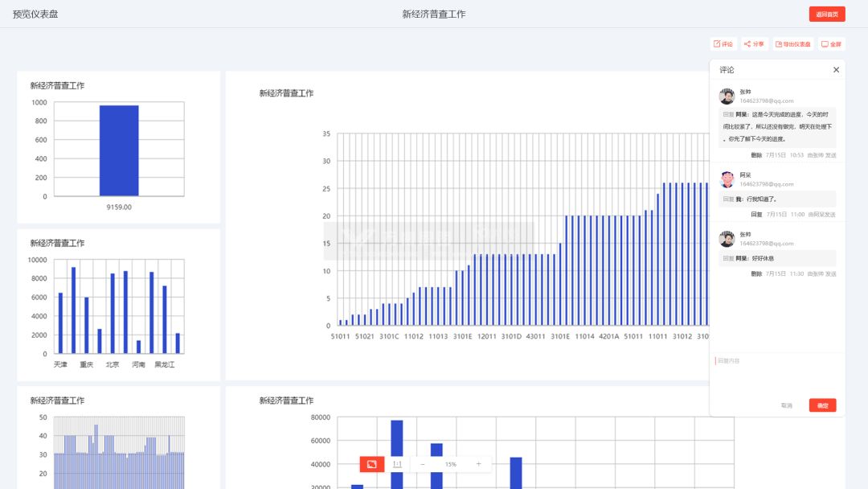Click the 河南 axis label
Viewport: 868px width, 489px height.
138,364
